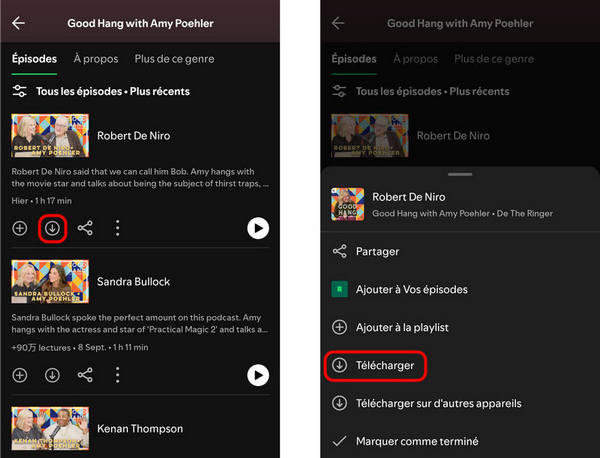Read Robert De Niro episode description
Image resolution: width=600 pixels, height=458 pixels.
tap(140, 178)
